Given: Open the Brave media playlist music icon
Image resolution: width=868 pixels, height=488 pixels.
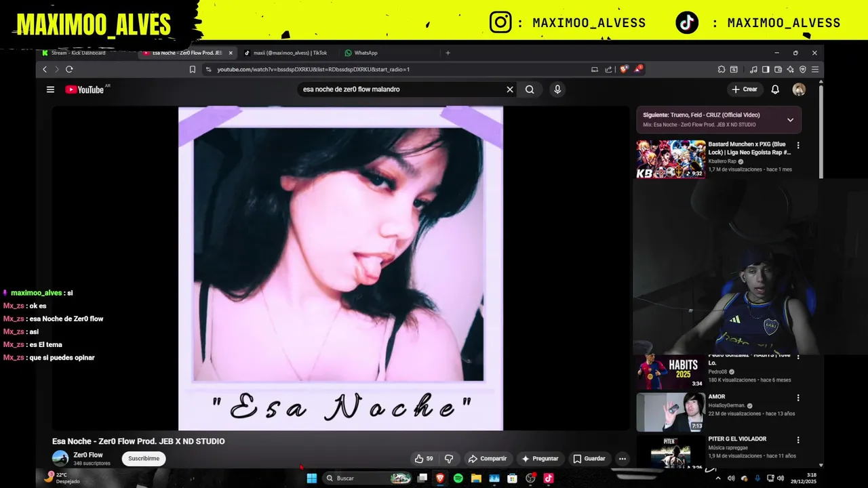Looking at the screenshot, I should click(x=753, y=69).
